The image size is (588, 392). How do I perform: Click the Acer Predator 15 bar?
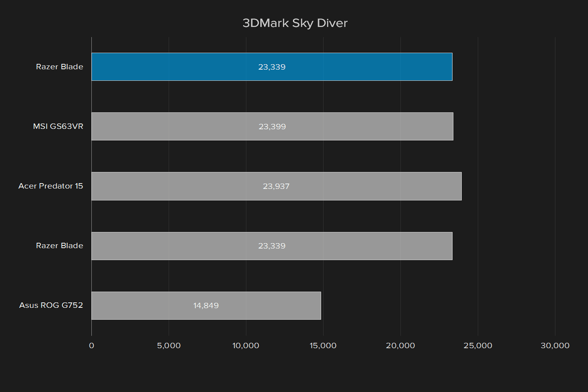point(277,186)
